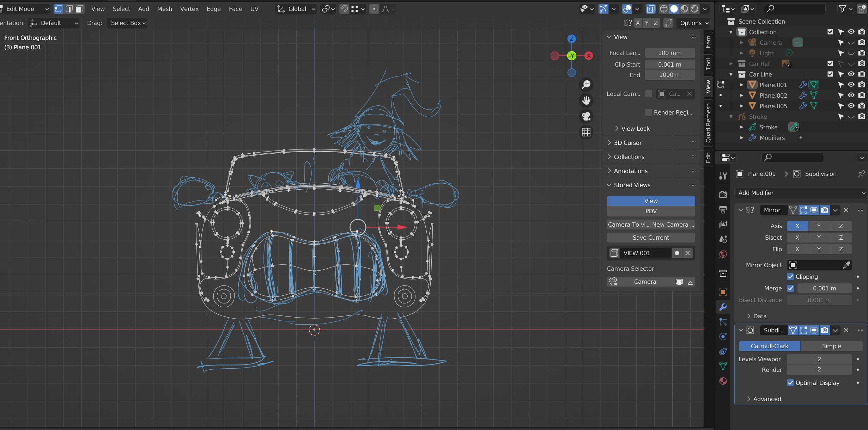This screenshot has width=868, height=430.
Task: Select wireframe viewport shading icon
Action: point(663,9)
